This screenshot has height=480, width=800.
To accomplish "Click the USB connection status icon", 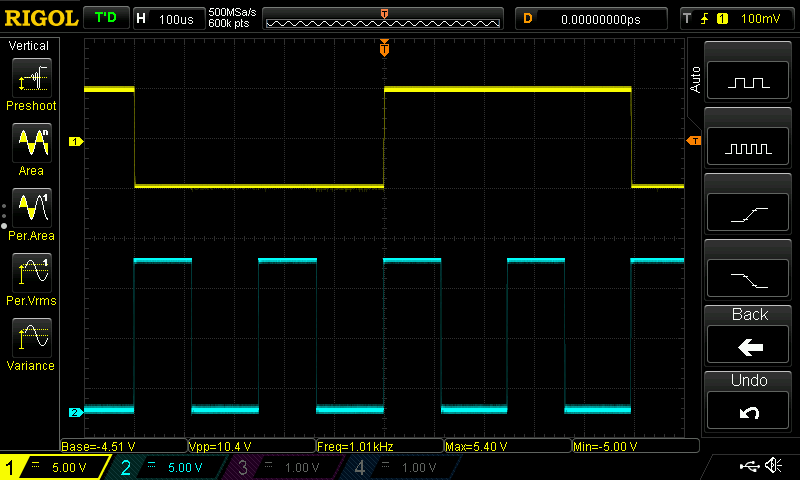I will 749,466.
